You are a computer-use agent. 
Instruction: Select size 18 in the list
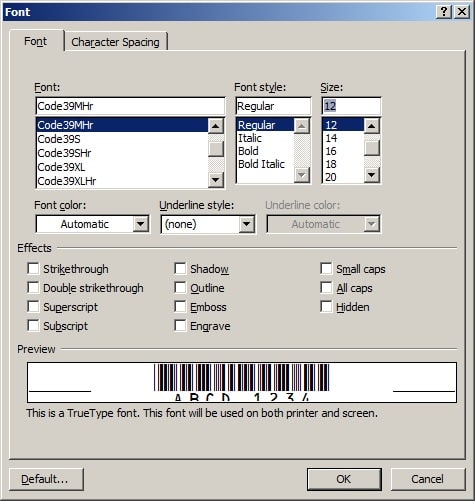tap(343, 164)
